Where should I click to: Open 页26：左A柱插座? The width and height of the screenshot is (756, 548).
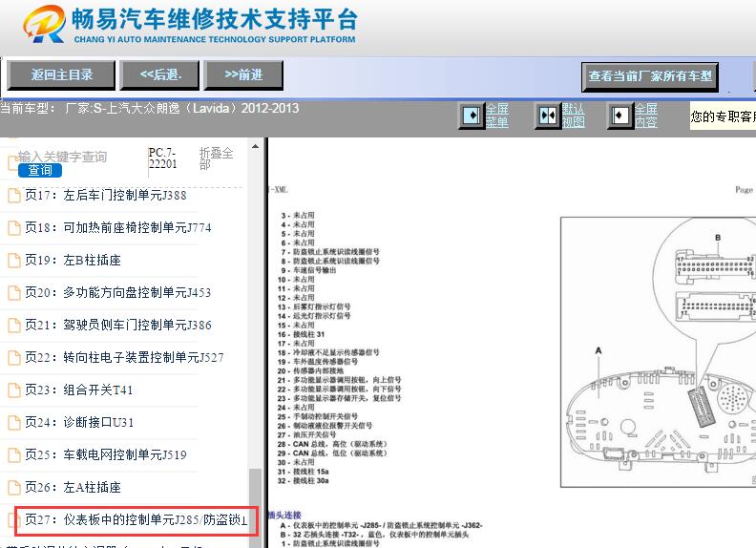click(x=73, y=487)
